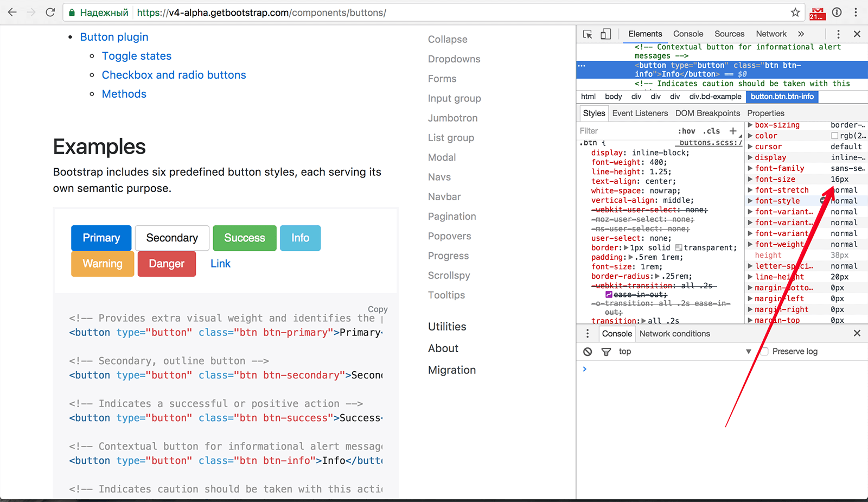868x502 pixels.
Task: Reload the page
Action: pyautogui.click(x=50, y=12)
